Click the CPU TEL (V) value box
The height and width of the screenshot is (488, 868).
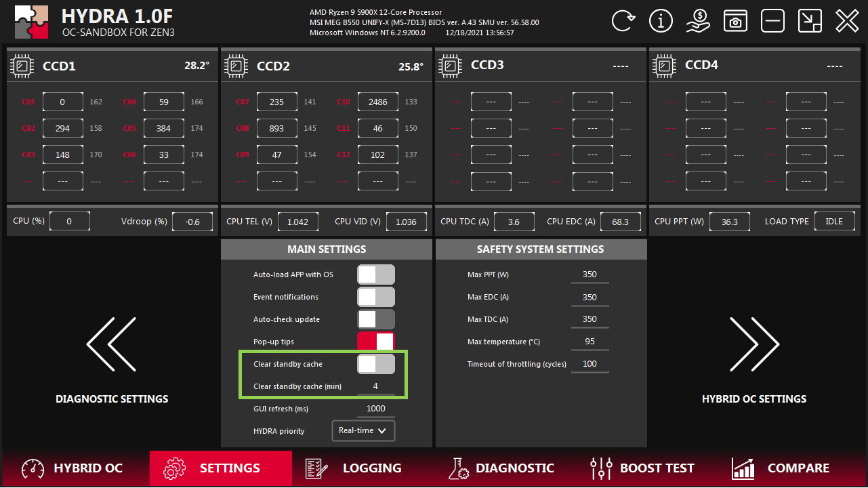coord(298,222)
